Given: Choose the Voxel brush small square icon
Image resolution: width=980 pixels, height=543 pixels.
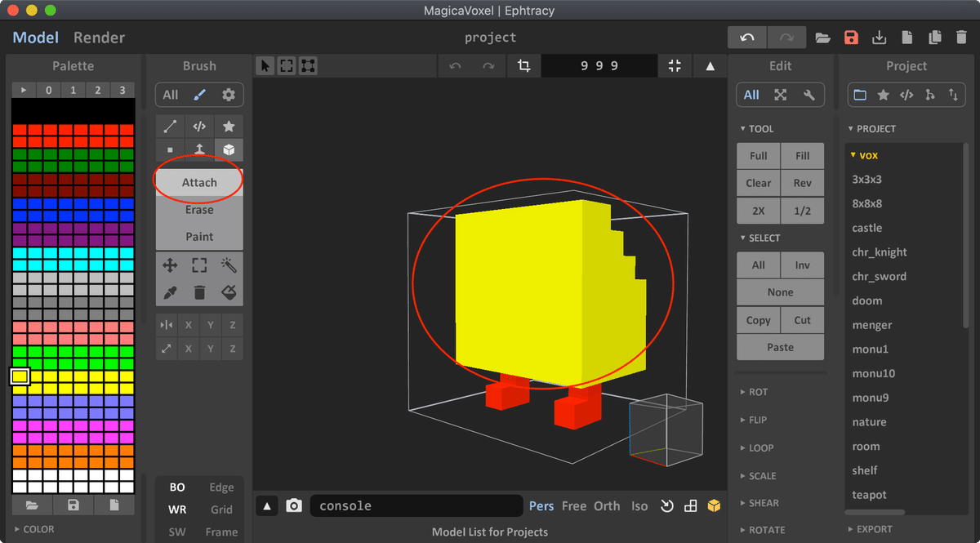Looking at the screenshot, I should click(170, 150).
